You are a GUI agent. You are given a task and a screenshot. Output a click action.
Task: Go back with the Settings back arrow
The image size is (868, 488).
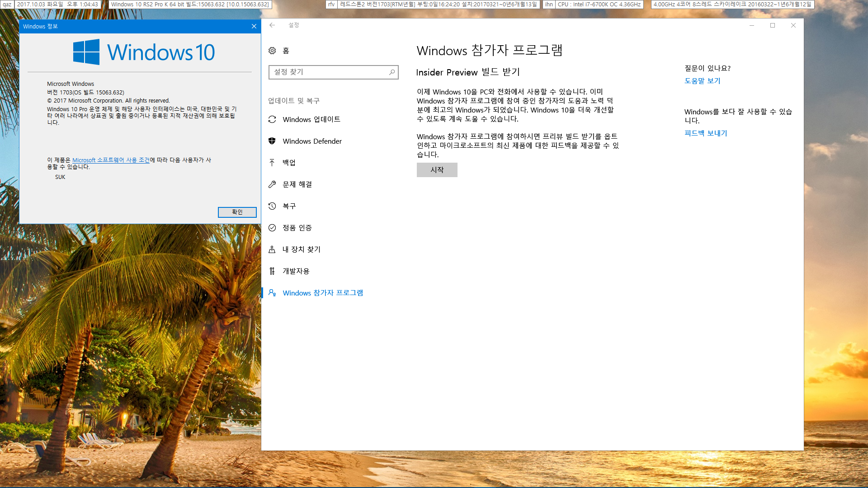[272, 25]
